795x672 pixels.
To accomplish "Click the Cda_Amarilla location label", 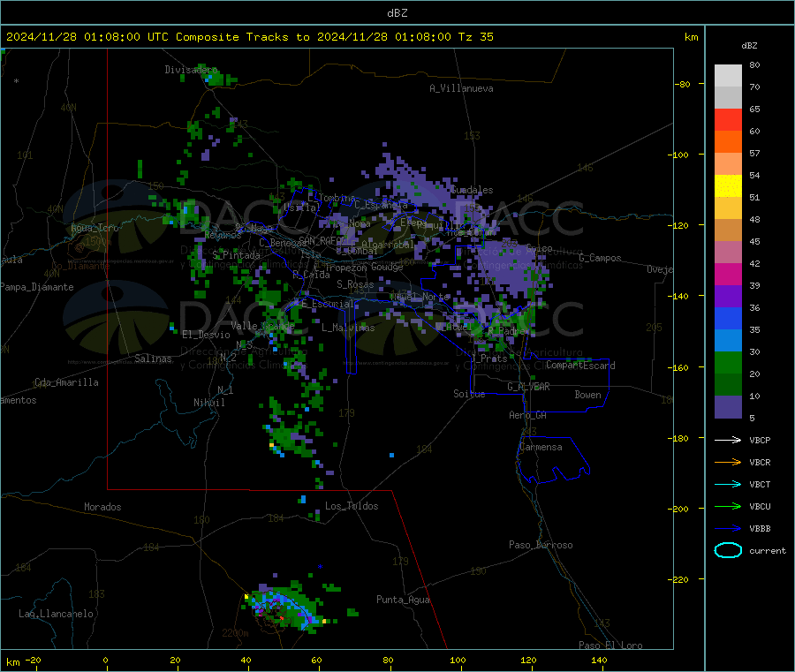I will [x=66, y=382].
